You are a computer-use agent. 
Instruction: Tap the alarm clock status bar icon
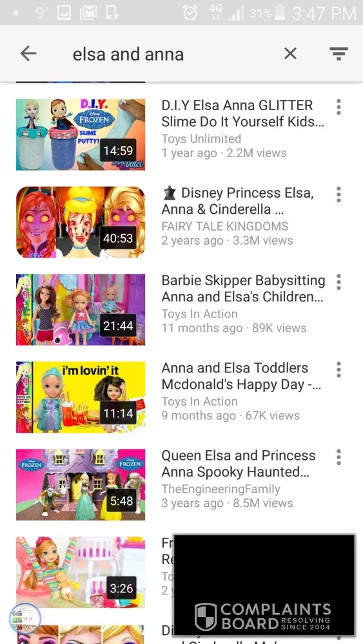pyautogui.click(x=190, y=13)
